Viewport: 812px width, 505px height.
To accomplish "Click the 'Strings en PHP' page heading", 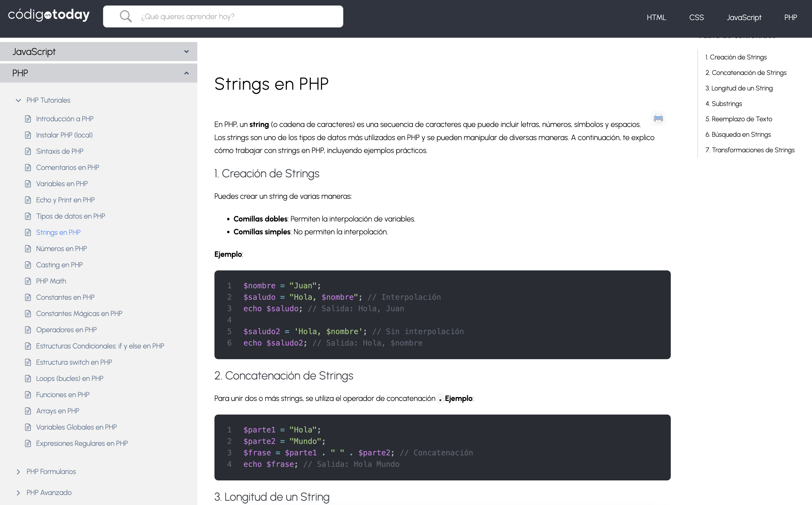I will pyautogui.click(x=271, y=84).
